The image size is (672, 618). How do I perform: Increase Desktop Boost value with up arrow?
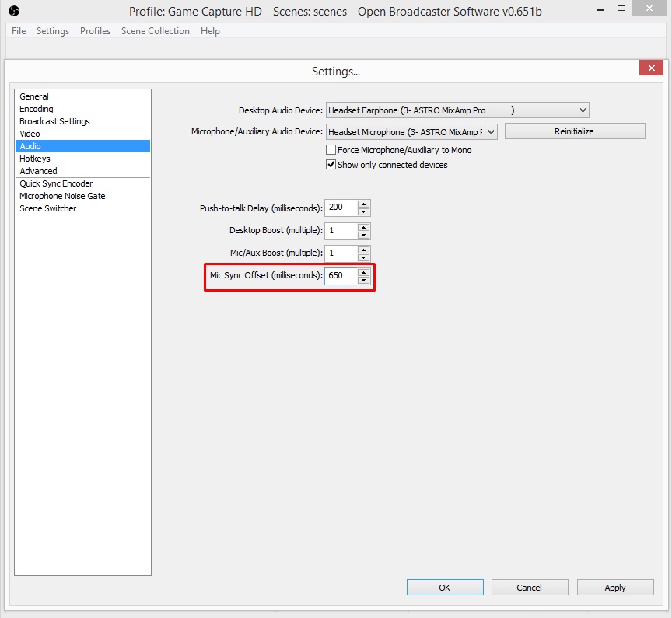pos(363,227)
